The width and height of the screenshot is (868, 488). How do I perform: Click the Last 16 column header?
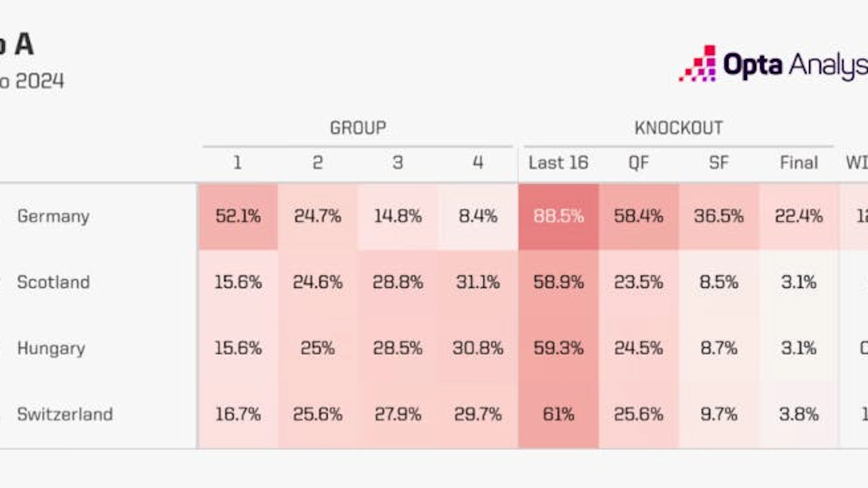tap(558, 163)
